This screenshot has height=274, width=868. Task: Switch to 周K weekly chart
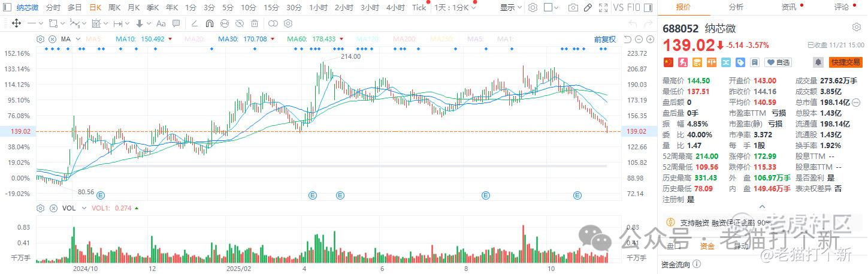(114, 8)
